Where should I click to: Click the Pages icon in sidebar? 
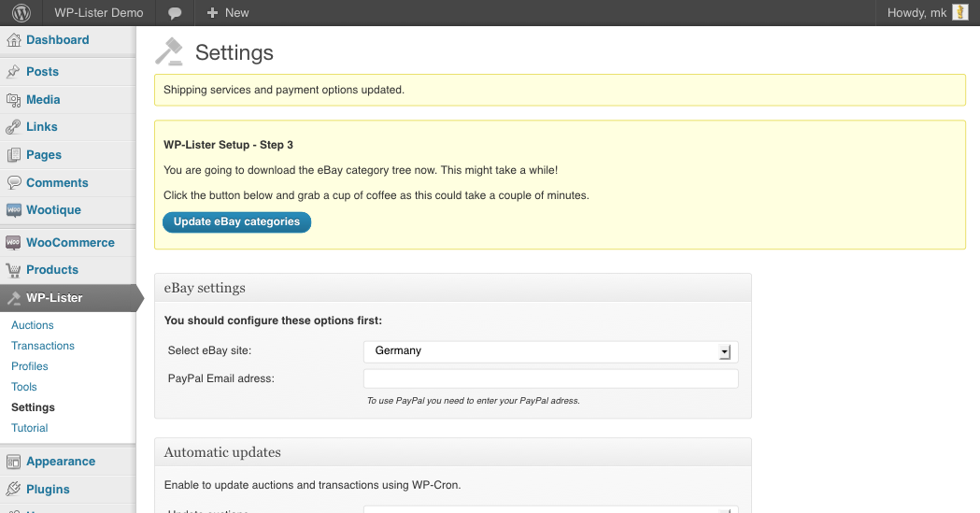14,155
